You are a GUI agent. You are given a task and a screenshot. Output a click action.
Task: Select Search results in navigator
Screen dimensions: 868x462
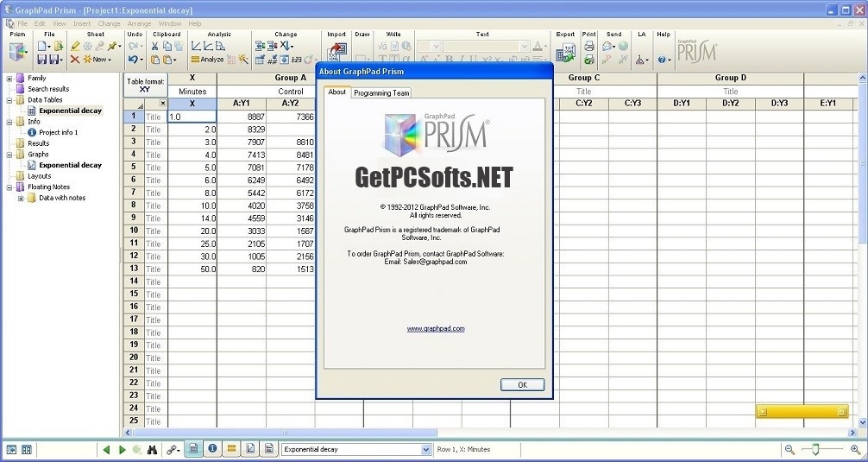[48, 89]
